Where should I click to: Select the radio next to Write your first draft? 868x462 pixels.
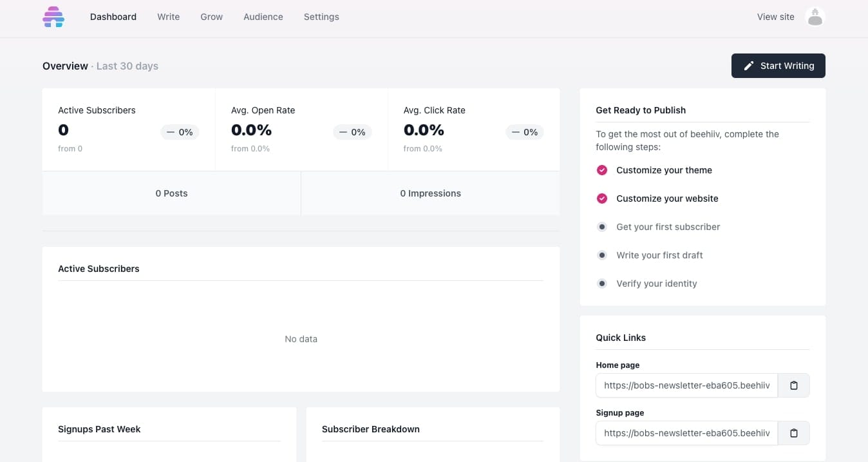click(601, 255)
